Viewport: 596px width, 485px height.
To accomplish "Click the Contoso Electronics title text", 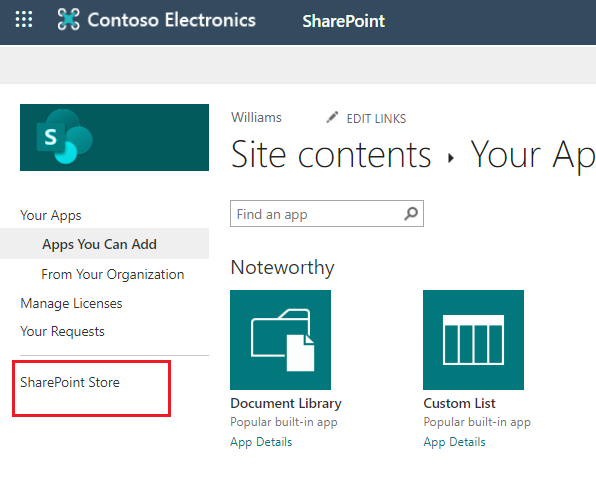I will (x=171, y=20).
